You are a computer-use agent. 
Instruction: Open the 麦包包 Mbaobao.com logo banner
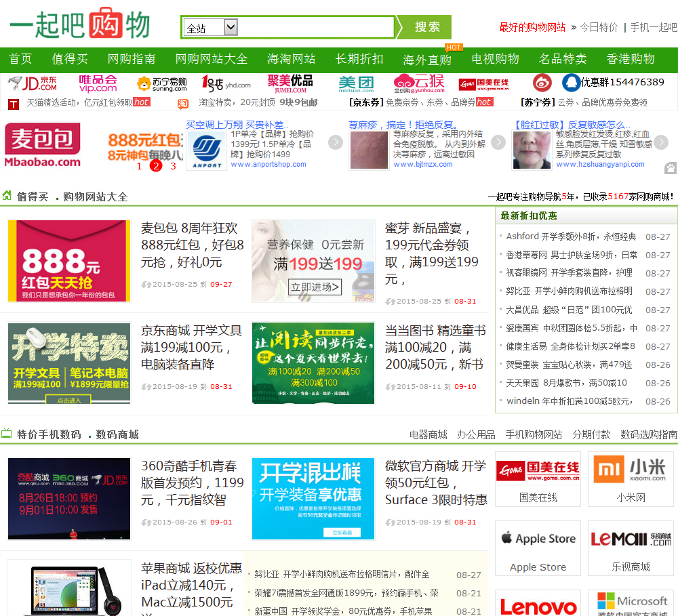[42, 145]
